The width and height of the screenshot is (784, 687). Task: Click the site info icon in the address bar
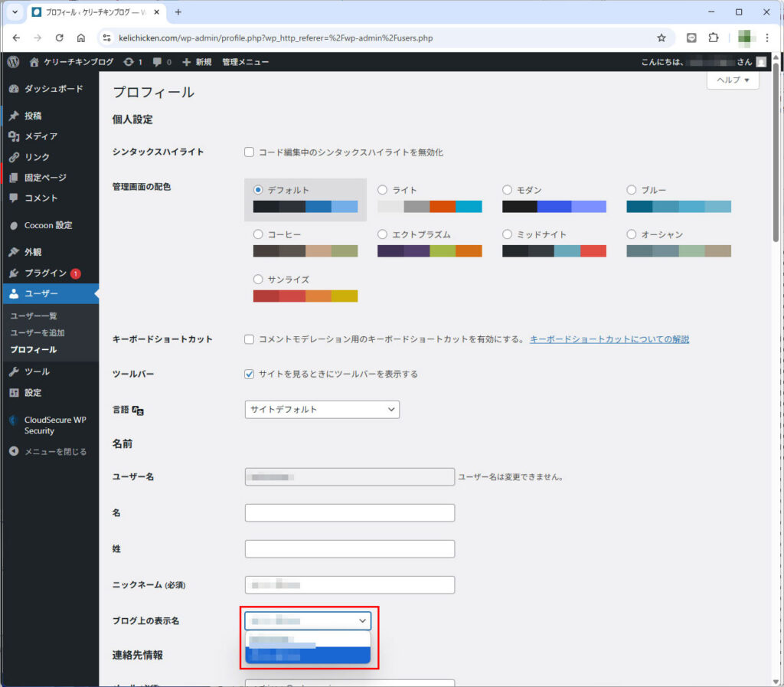[x=106, y=38]
